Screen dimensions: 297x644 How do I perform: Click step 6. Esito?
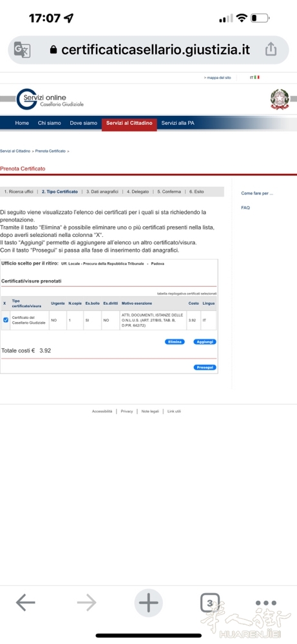196,192
